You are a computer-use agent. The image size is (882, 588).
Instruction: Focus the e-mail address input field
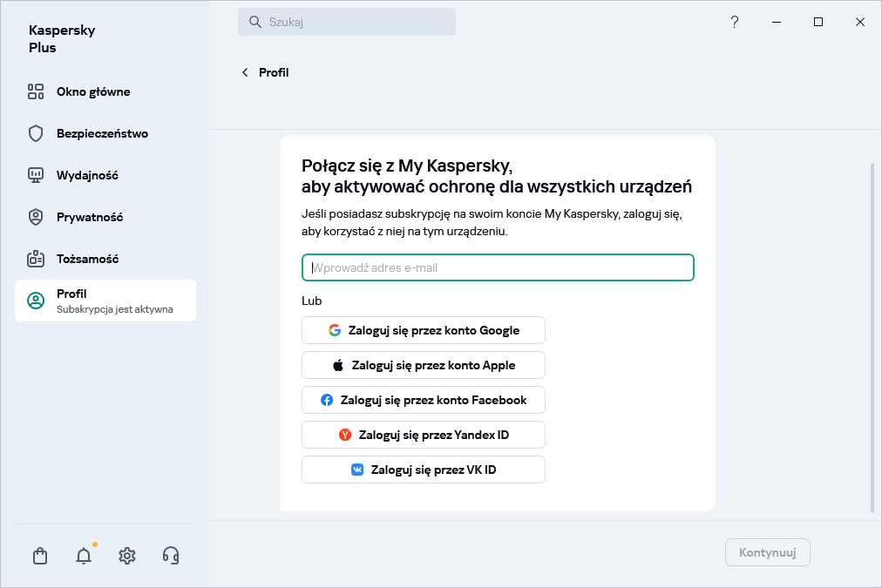(x=498, y=267)
